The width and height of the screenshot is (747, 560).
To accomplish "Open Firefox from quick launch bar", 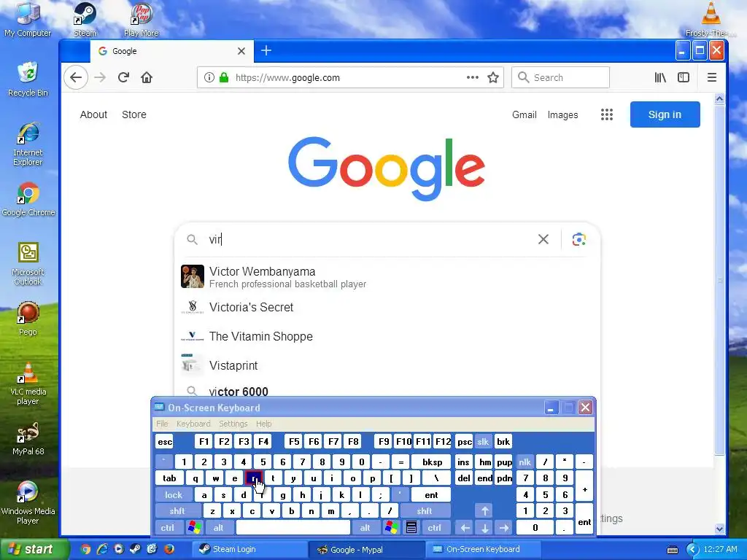I will tap(169, 549).
